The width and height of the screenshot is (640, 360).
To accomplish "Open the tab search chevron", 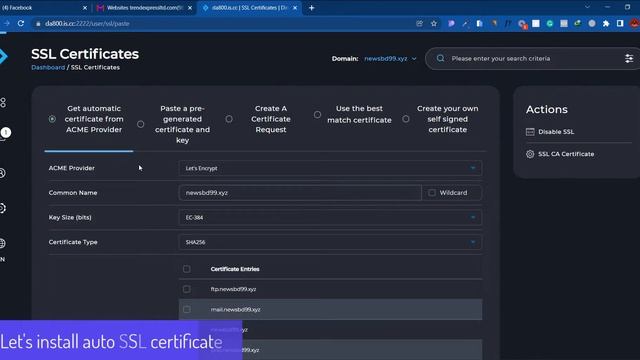I will pyautogui.click(x=587, y=7).
